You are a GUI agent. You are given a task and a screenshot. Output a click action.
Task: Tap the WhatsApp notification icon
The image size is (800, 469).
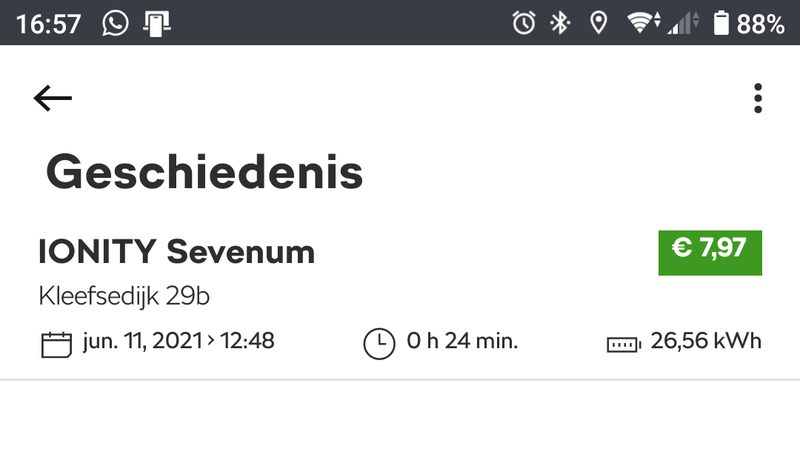(116, 23)
